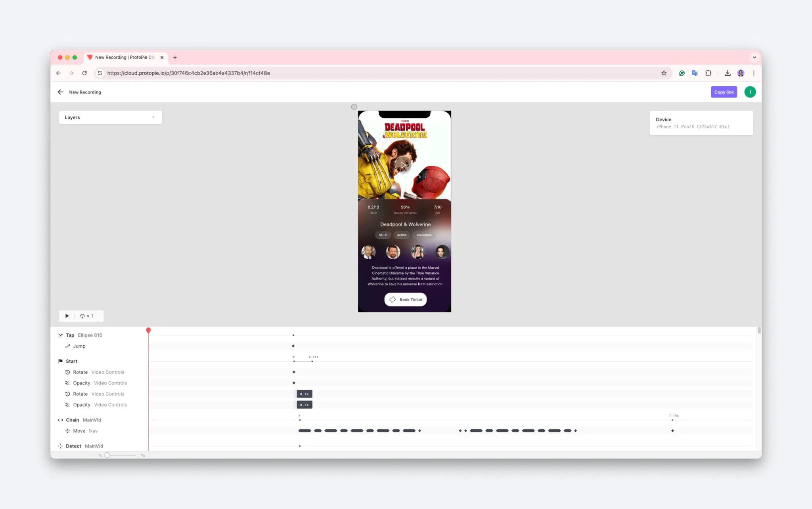This screenshot has height=509, width=812.
Task: Click the Tap trigger icon for Ellipse 810
Action: click(60, 335)
